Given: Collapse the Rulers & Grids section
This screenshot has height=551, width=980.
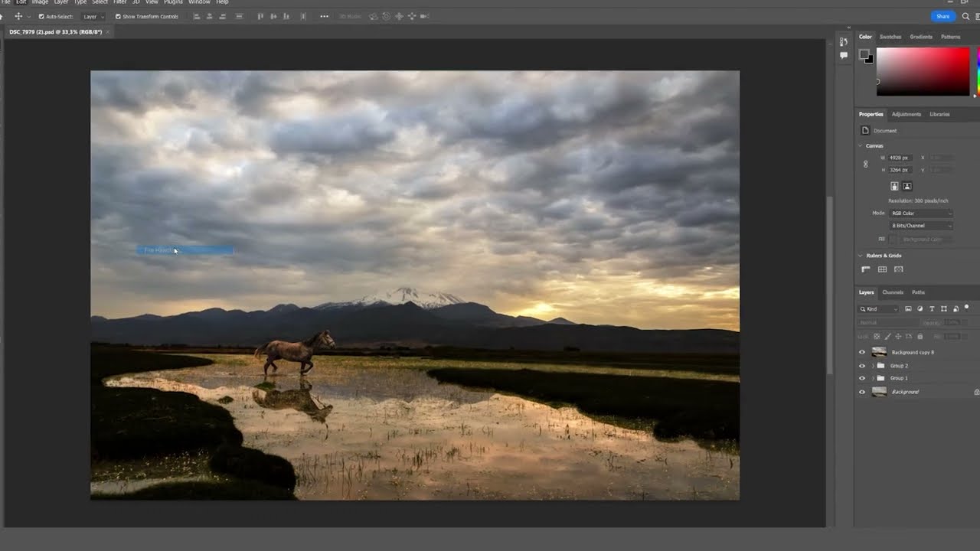Looking at the screenshot, I should point(861,256).
